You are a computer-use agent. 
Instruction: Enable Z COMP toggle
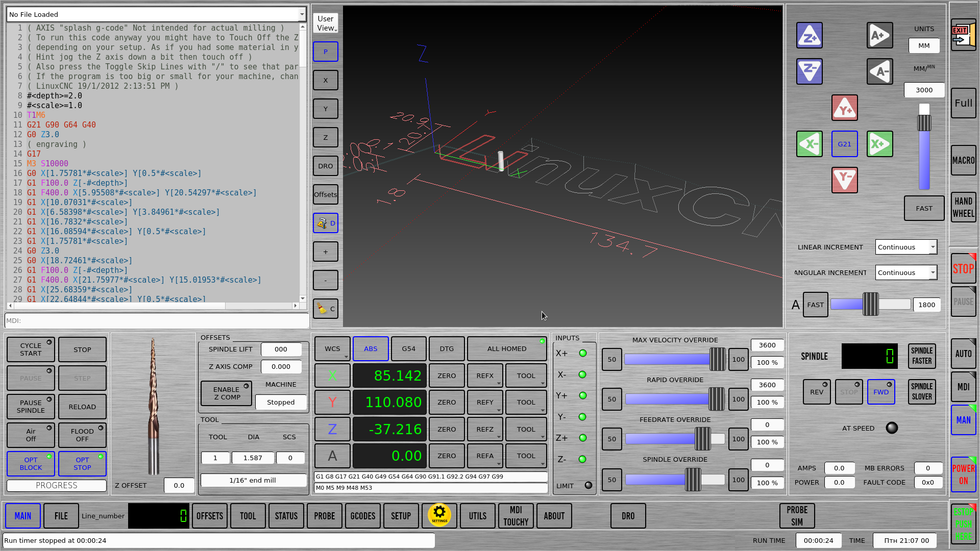[226, 393]
